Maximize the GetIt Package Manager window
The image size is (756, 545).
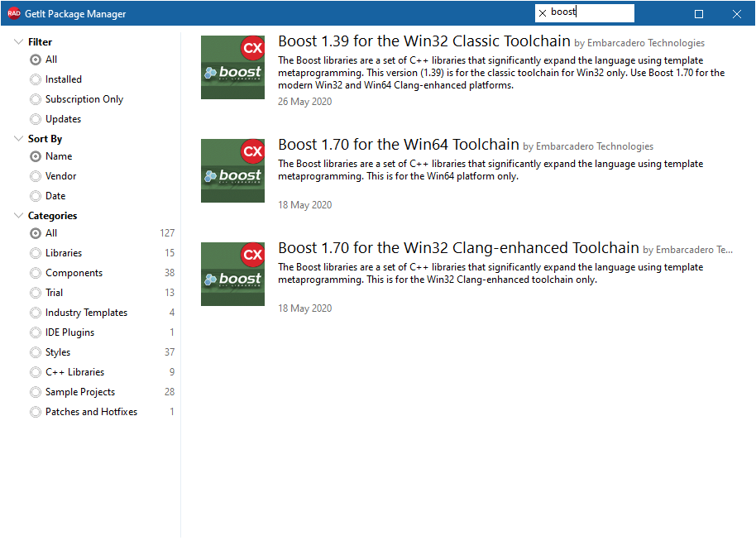(699, 14)
